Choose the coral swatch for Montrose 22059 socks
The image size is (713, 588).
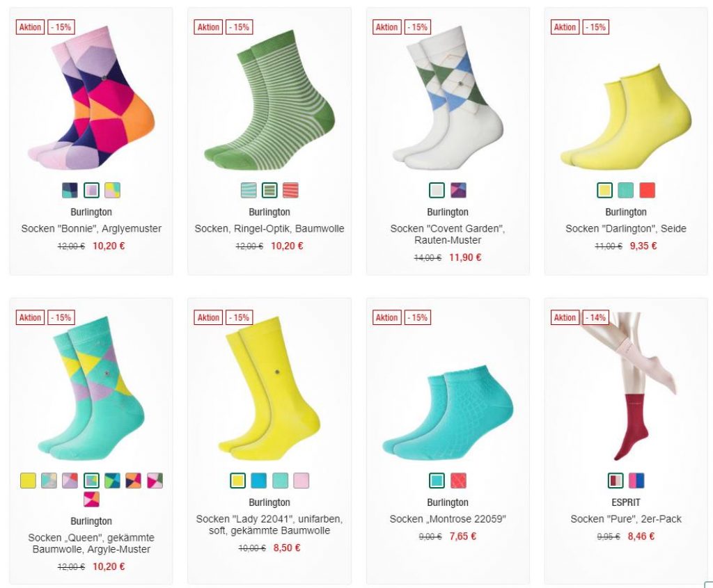click(x=458, y=480)
